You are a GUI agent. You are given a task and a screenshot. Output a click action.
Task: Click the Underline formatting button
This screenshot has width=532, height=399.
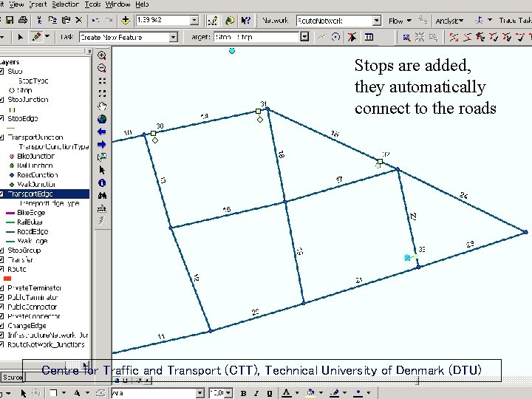click(x=270, y=393)
